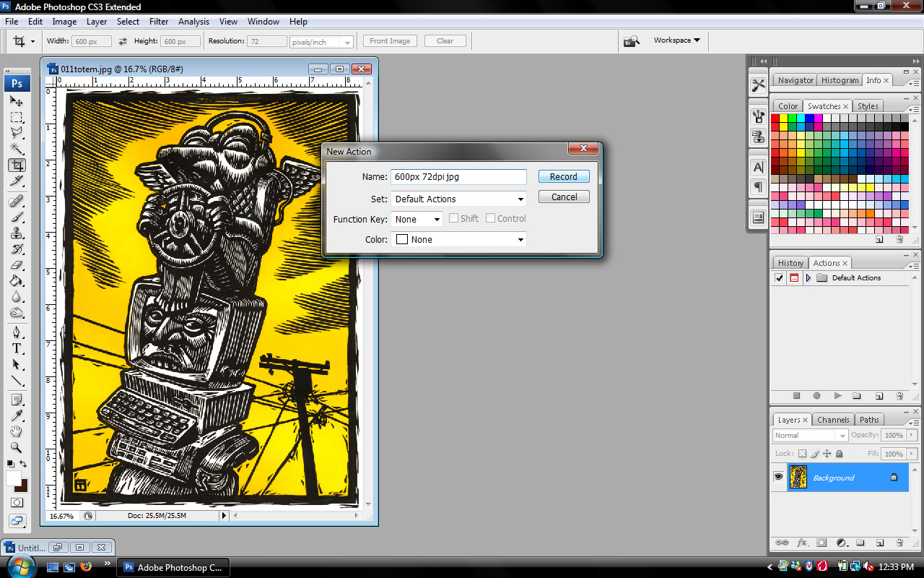Open the Image menu
Viewport: 924px width, 578px height.
64,22
